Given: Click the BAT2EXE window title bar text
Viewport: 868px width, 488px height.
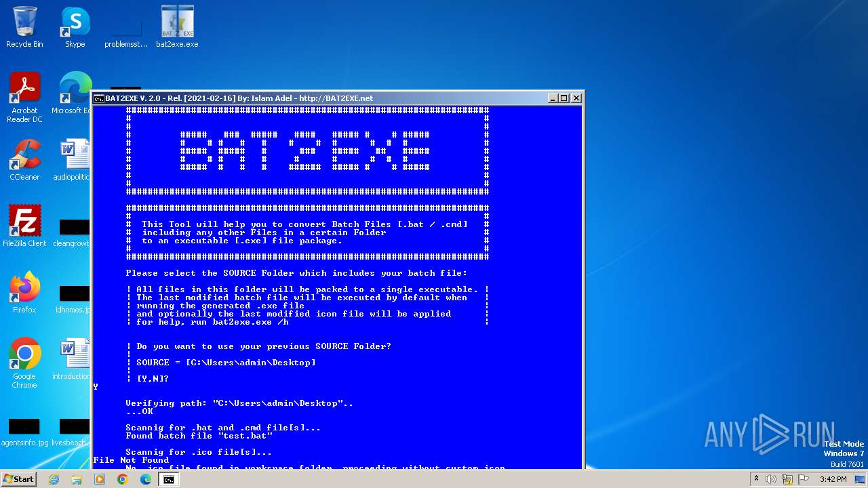Looking at the screenshot, I should point(239,98).
